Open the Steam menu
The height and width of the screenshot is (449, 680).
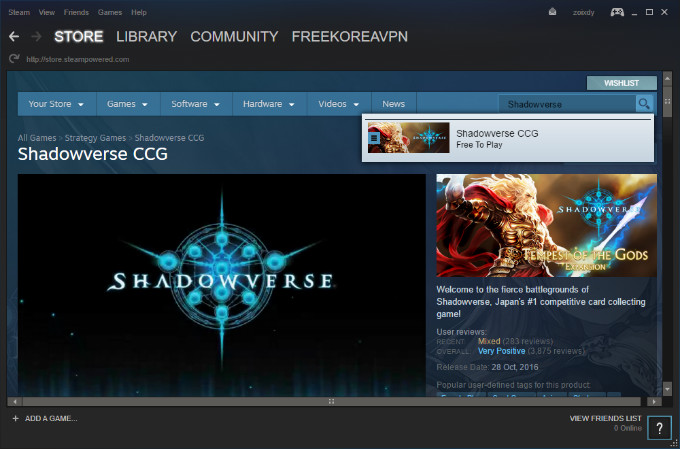pos(19,12)
